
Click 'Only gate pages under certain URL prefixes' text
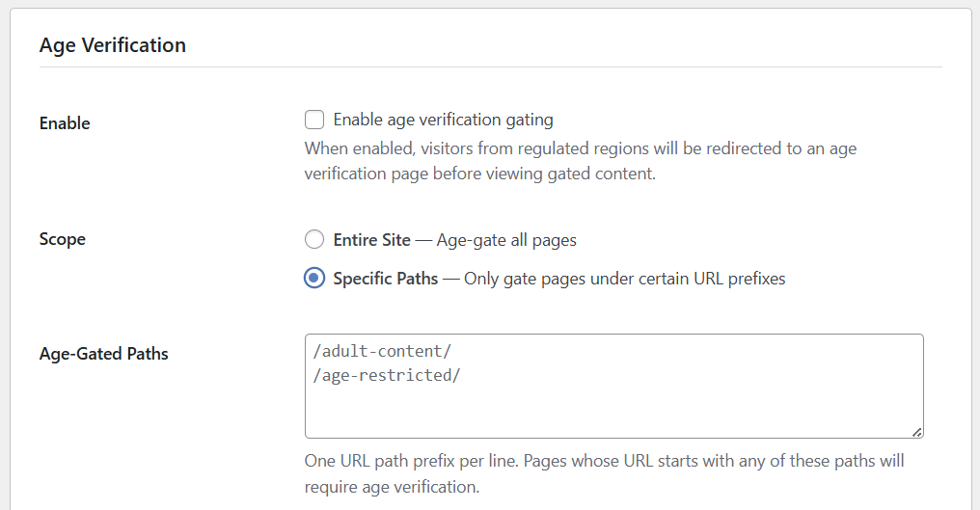[x=624, y=278]
